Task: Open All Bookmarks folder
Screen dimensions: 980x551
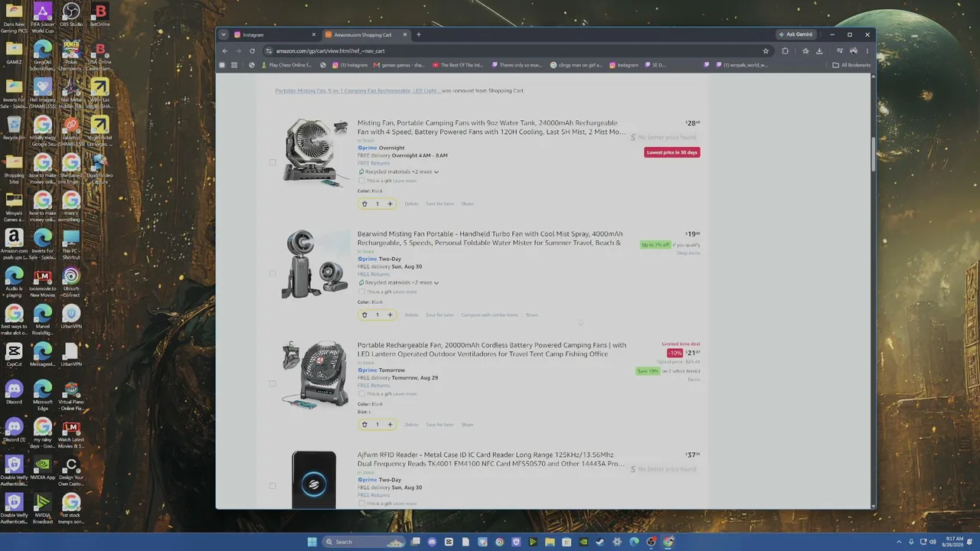Action: point(851,65)
